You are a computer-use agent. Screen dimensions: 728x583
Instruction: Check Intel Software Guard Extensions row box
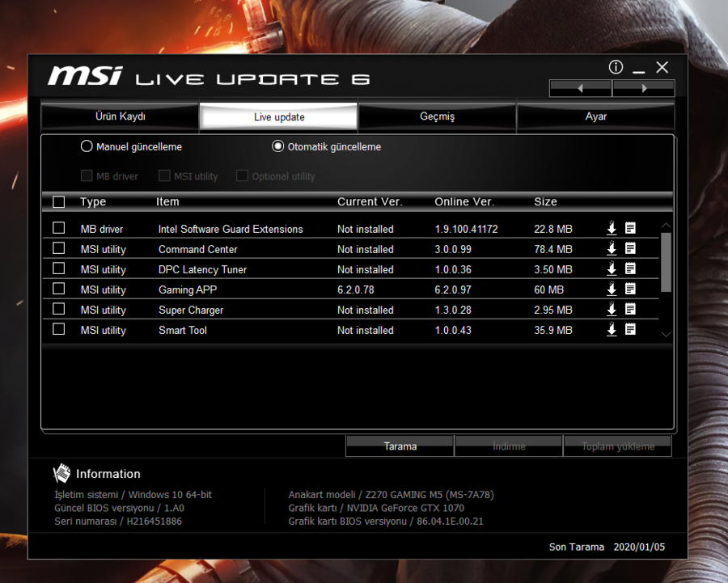58,228
